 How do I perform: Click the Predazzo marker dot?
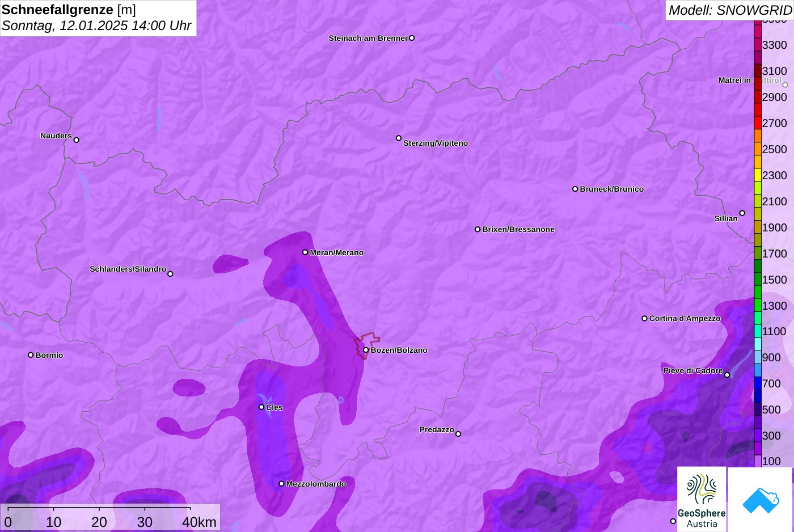[x=458, y=434]
